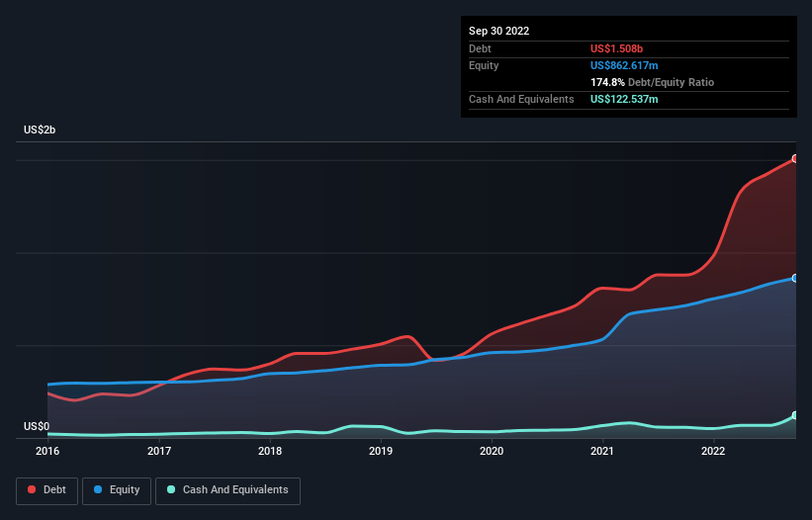Image resolution: width=812 pixels, height=520 pixels.
Task: Click the Debt label in tooltip
Action: click(480, 48)
